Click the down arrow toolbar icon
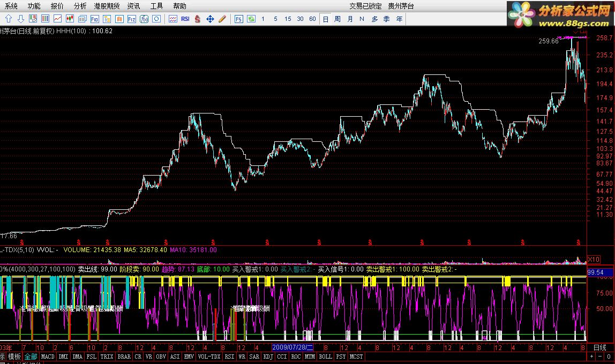Screen dimensions: 615x364 21,19
